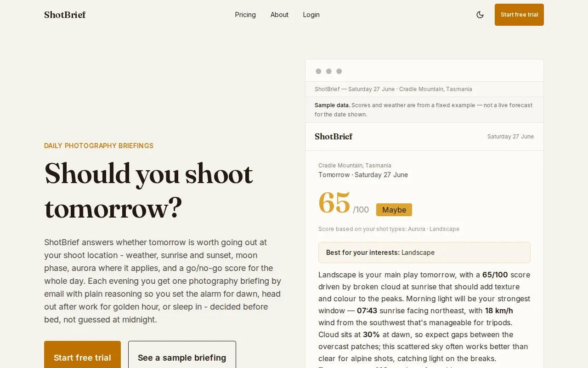
Task: Click 'Tomorrow · Saturday 27 June' line
Action: tap(363, 175)
